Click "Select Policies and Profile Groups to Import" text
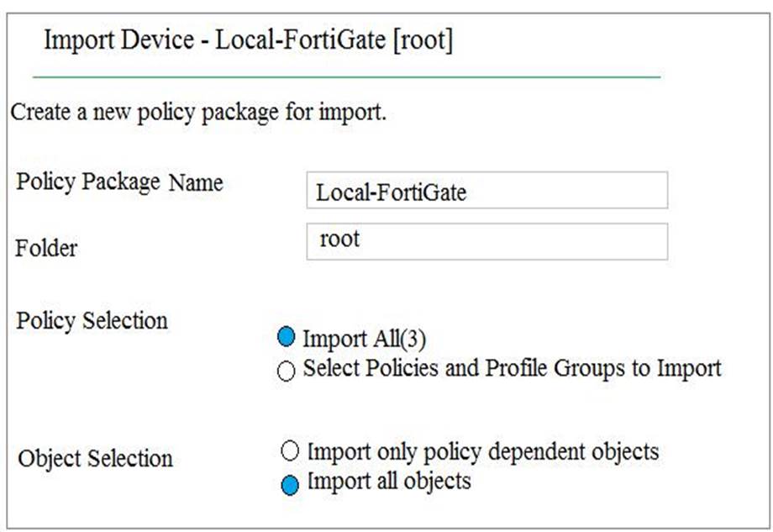Screen dimensions: 773x532 tap(512, 368)
